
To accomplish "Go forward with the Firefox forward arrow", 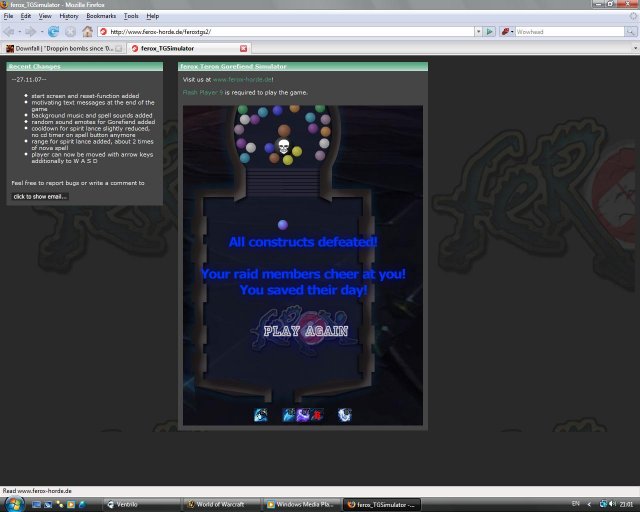I will 31,31.
